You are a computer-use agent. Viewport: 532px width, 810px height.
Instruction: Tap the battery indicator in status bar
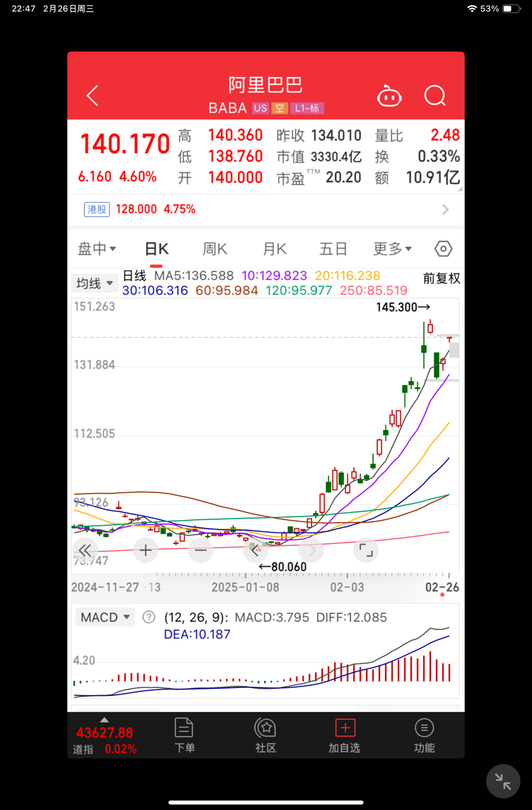[511, 9]
